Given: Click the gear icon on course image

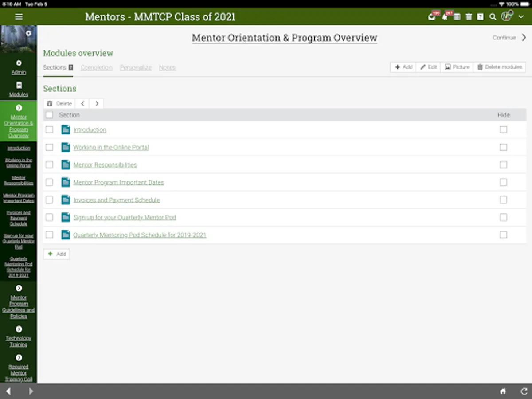Looking at the screenshot, I should 28,33.
